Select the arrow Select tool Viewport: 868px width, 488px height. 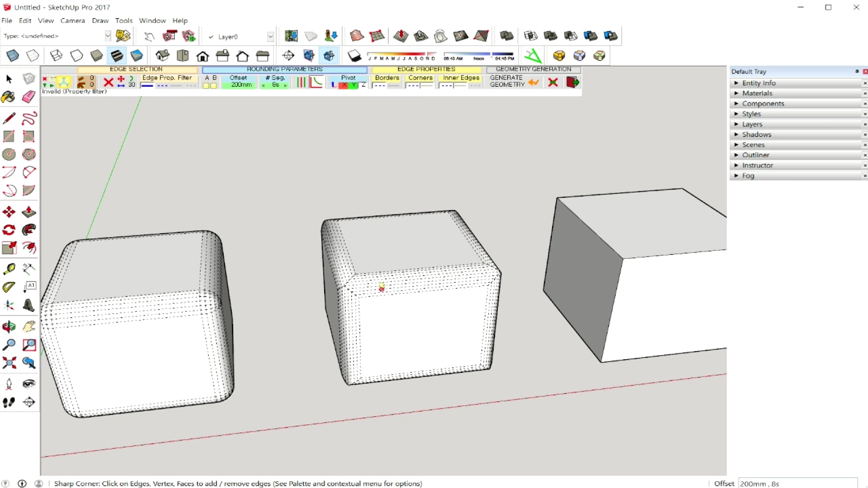[9, 79]
